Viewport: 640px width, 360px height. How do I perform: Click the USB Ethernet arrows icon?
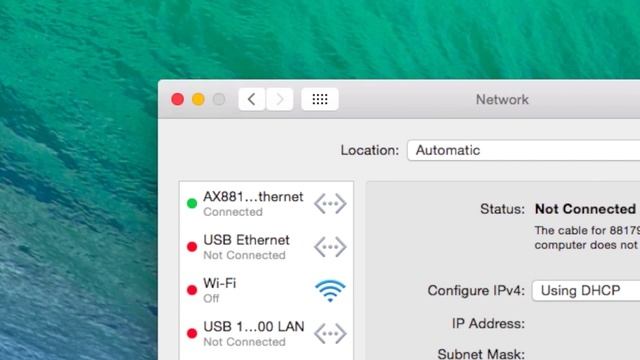330,247
